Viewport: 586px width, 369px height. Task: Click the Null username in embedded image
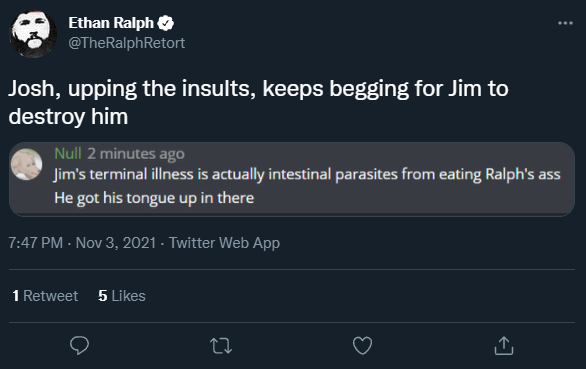pos(68,154)
